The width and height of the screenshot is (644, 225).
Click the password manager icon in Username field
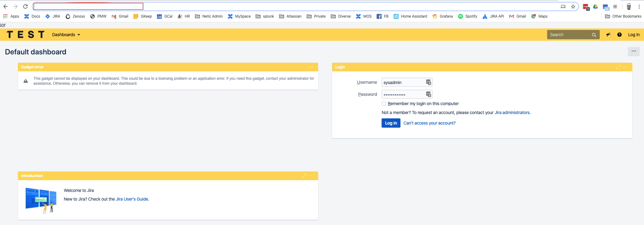(428, 82)
